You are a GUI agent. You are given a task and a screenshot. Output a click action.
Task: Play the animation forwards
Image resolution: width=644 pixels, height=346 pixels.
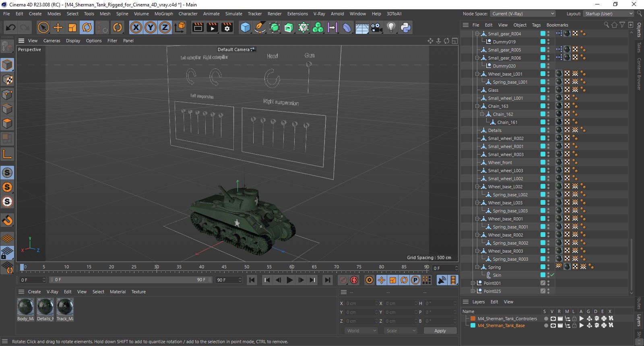click(290, 280)
